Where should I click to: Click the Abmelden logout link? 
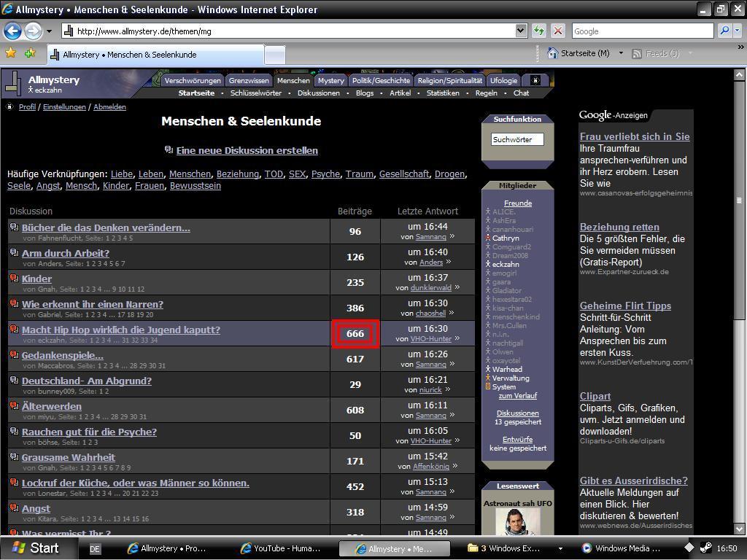click(x=109, y=106)
